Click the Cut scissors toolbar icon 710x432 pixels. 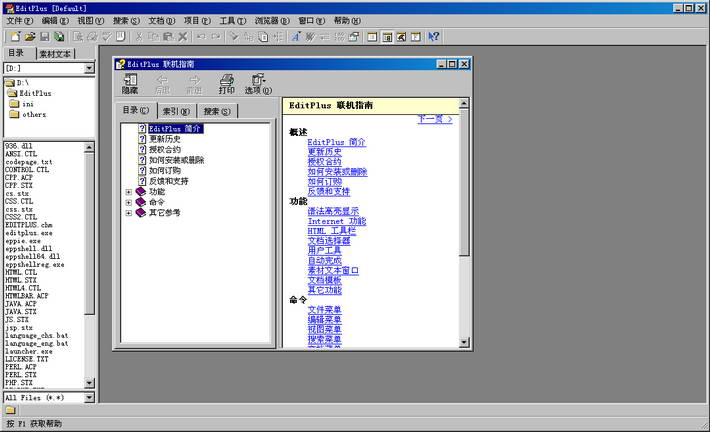[x=139, y=37]
